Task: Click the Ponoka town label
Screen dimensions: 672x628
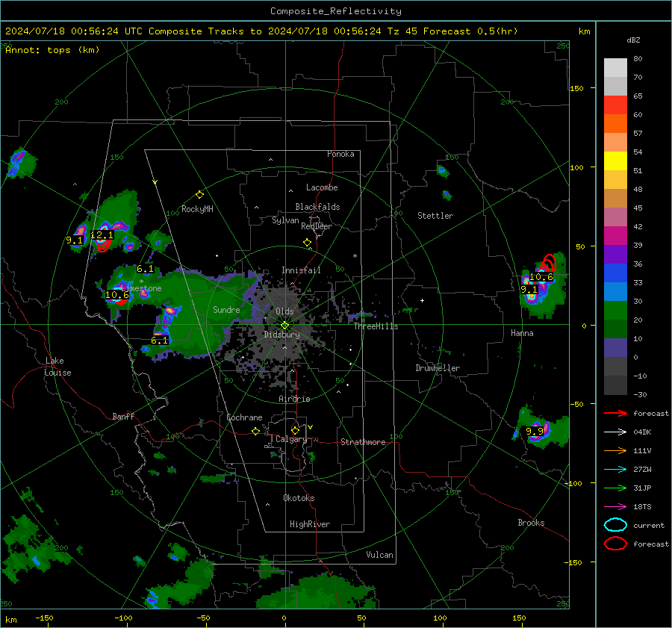Action: (x=340, y=154)
